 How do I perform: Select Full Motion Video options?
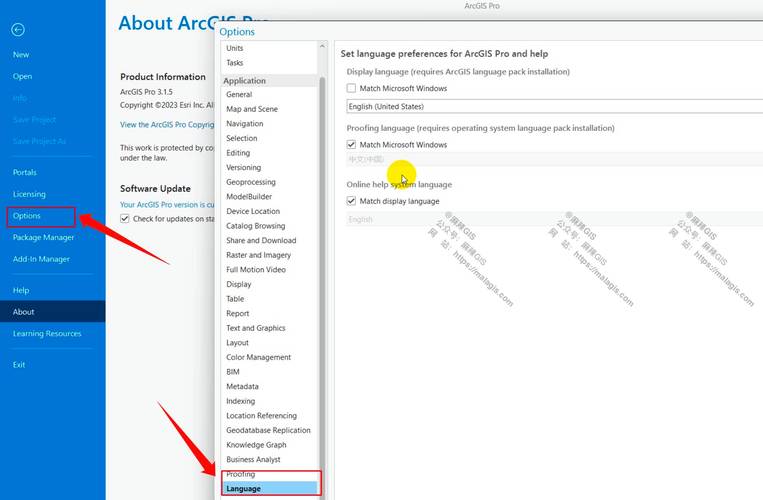[x=256, y=269]
